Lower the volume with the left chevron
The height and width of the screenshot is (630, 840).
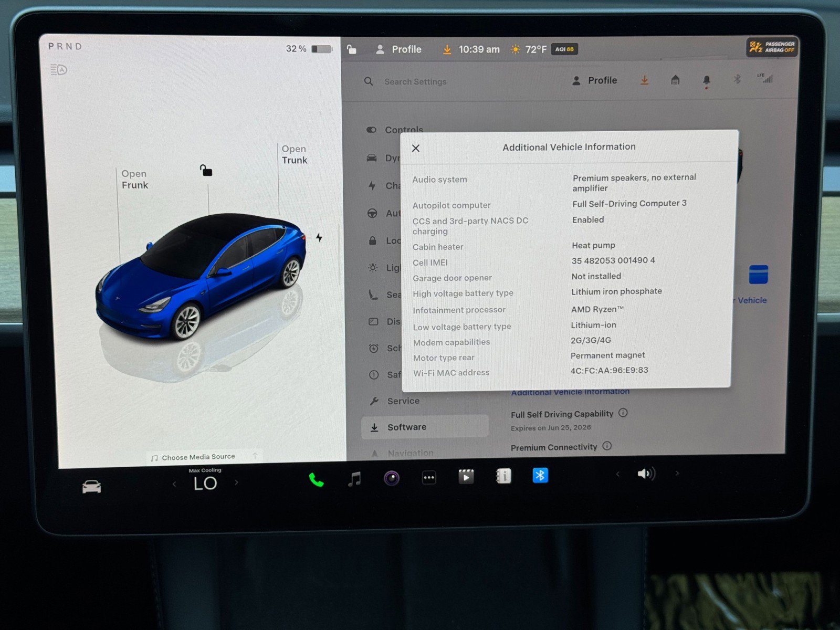coord(617,474)
